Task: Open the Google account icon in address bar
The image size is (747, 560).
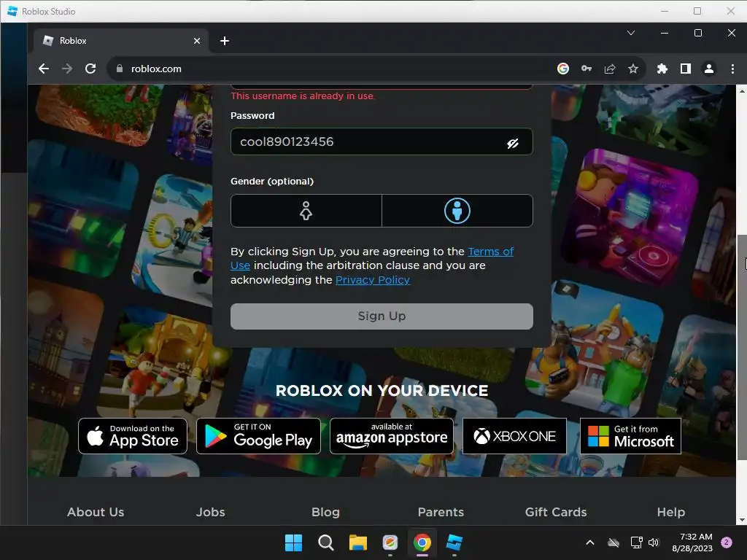Action: (562, 69)
